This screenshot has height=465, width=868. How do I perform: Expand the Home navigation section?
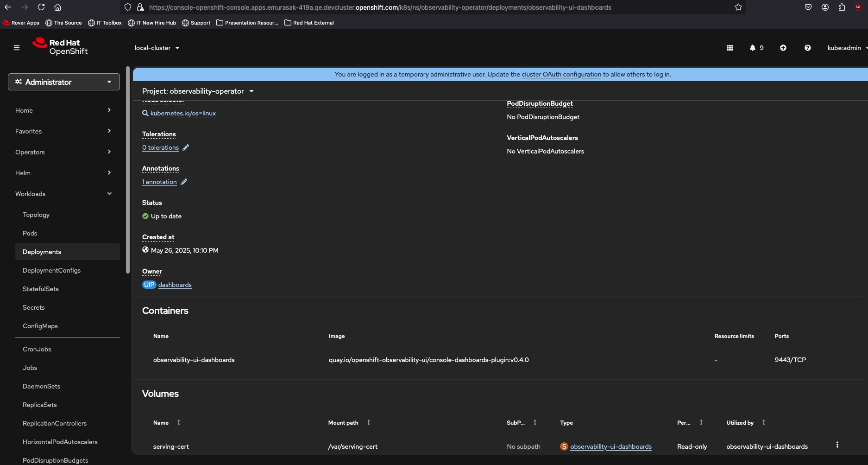(x=63, y=110)
